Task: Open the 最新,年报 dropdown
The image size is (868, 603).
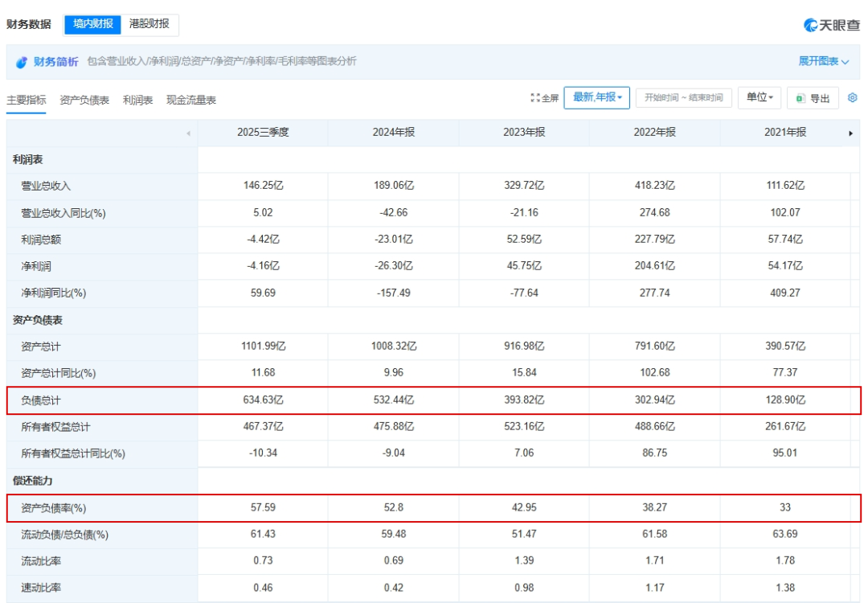Action: [597, 97]
